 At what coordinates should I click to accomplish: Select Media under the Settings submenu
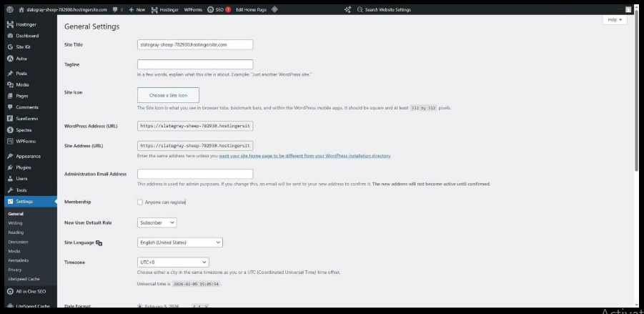click(14, 251)
